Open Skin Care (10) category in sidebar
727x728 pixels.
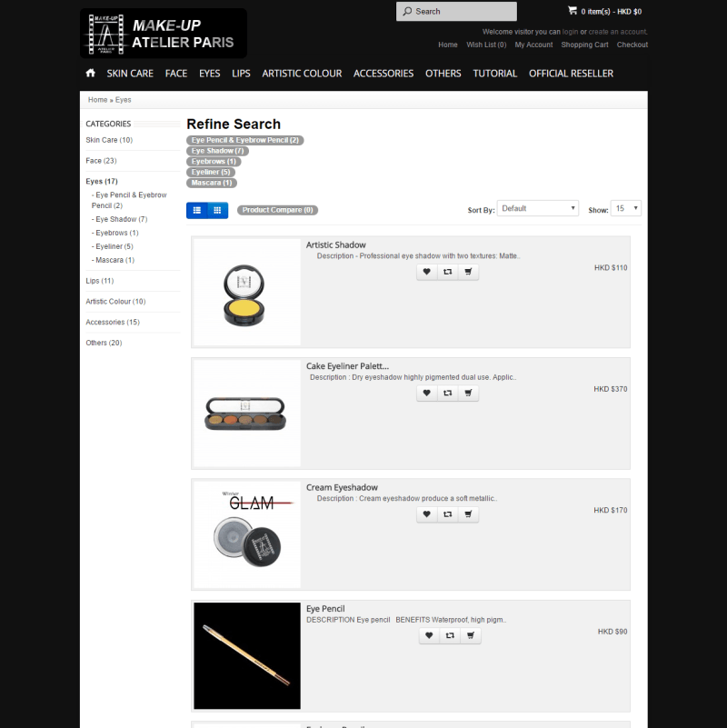tap(109, 140)
